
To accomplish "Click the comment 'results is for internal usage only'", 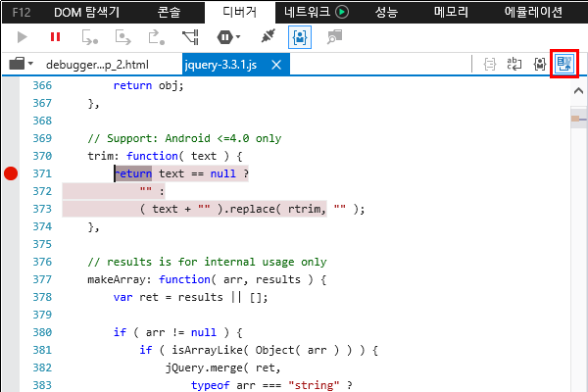I will point(217,262).
